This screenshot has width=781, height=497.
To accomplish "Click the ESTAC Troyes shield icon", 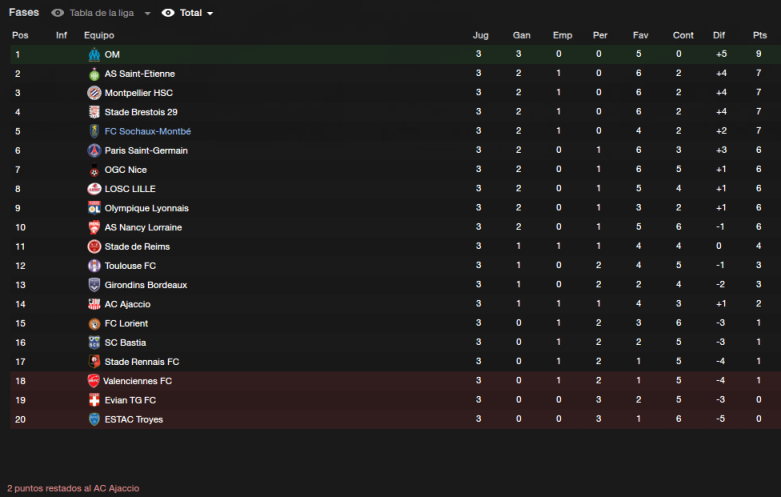I will coord(94,419).
